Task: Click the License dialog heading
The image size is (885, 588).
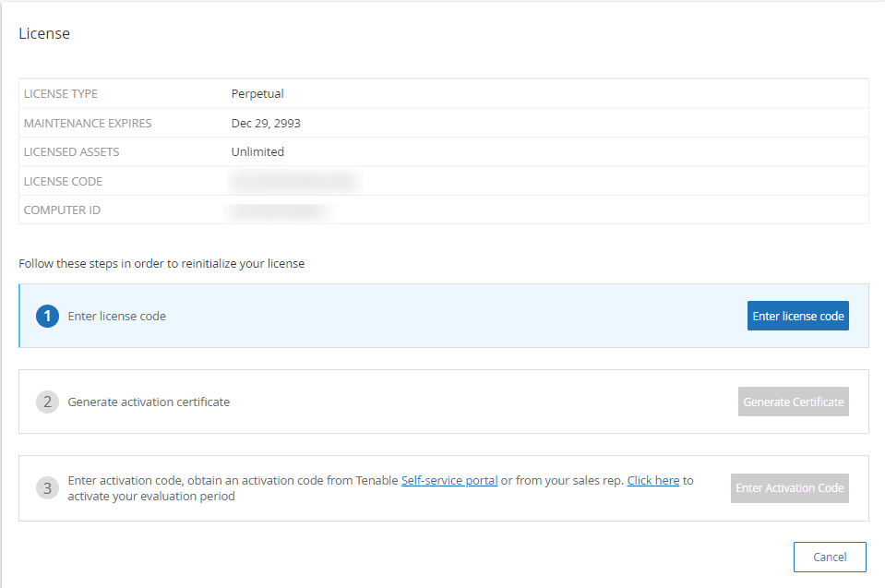Action: tap(44, 34)
